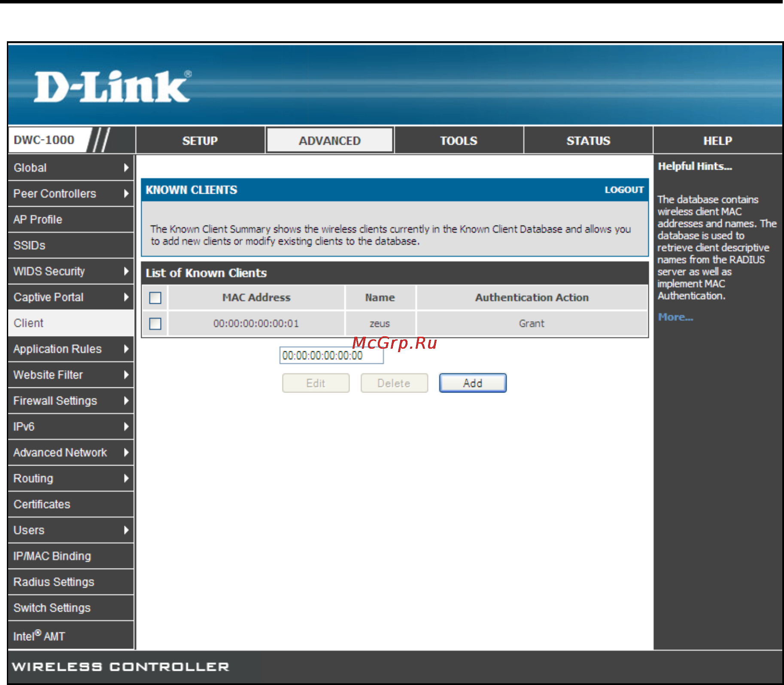Click the Add button
Screen dimensions: 784x685
(473, 383)
